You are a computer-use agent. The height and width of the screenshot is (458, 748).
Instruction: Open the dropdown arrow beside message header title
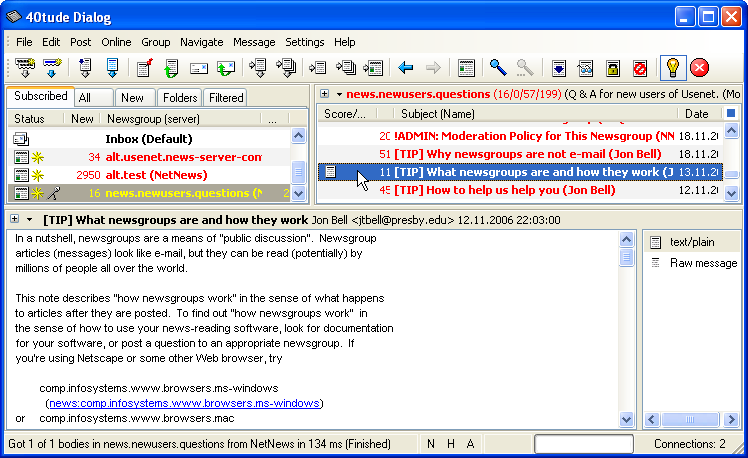(x=30, y=220)
